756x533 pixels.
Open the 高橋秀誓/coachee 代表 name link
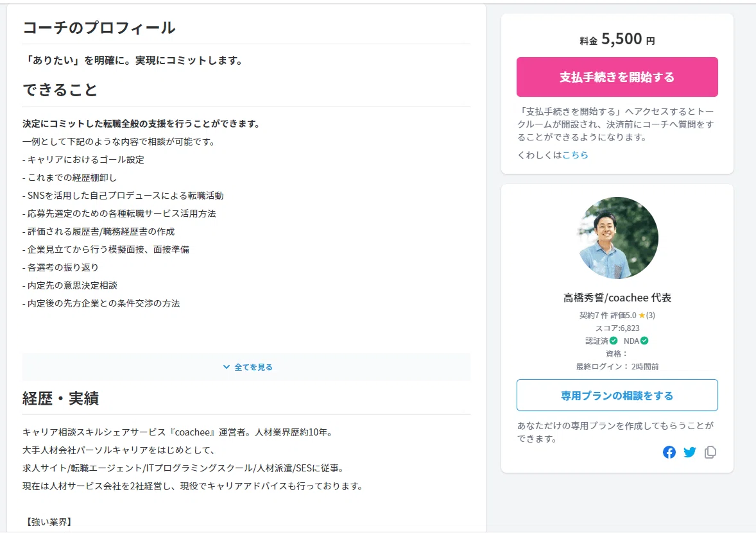[x=617, y=298]
